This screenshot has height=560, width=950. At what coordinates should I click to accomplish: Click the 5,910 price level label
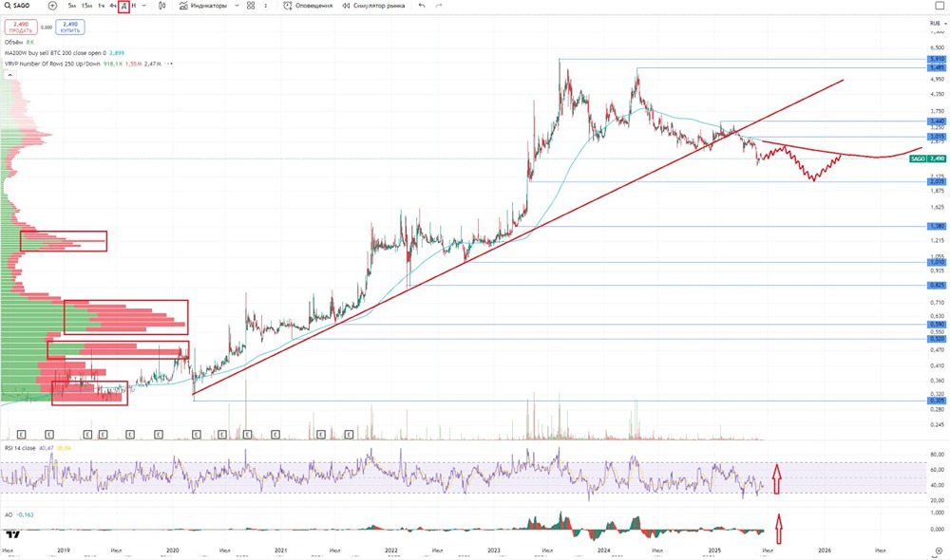tap(937, 60)
